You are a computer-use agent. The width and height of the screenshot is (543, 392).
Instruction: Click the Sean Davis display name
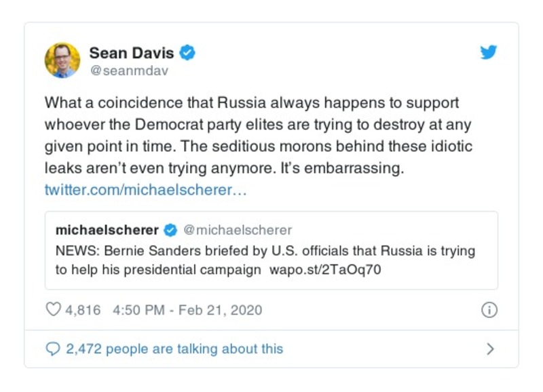pyautogui.click(x=132, y=53)
